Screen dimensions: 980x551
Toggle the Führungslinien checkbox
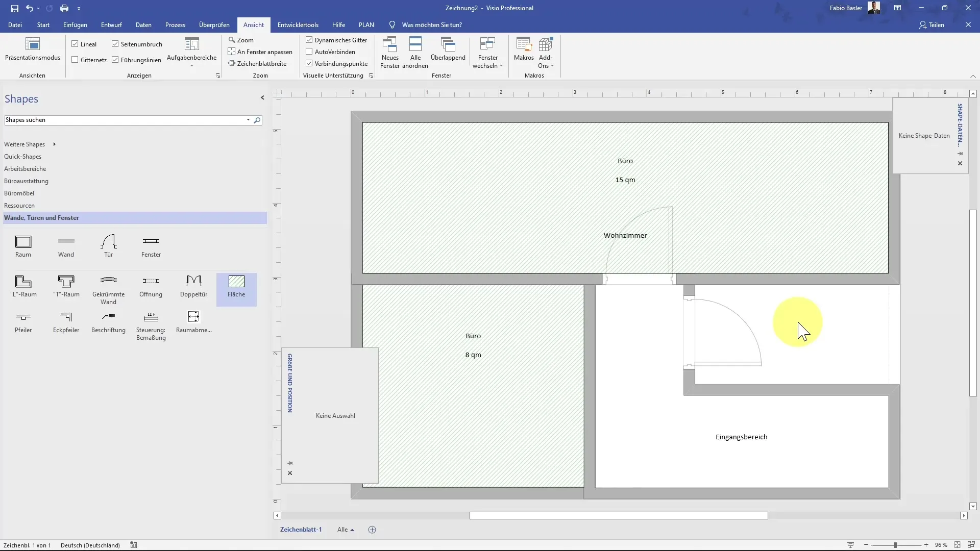115,60
